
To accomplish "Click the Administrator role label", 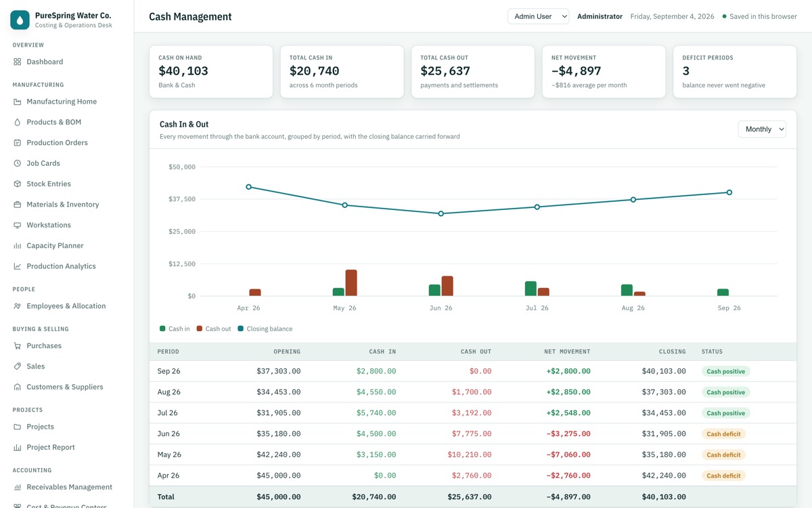I will pos(600,16).
